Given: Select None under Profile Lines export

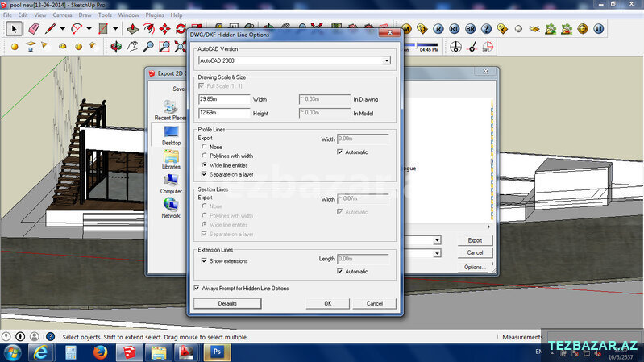Looking at the screenshot, I should click(204, 146).
